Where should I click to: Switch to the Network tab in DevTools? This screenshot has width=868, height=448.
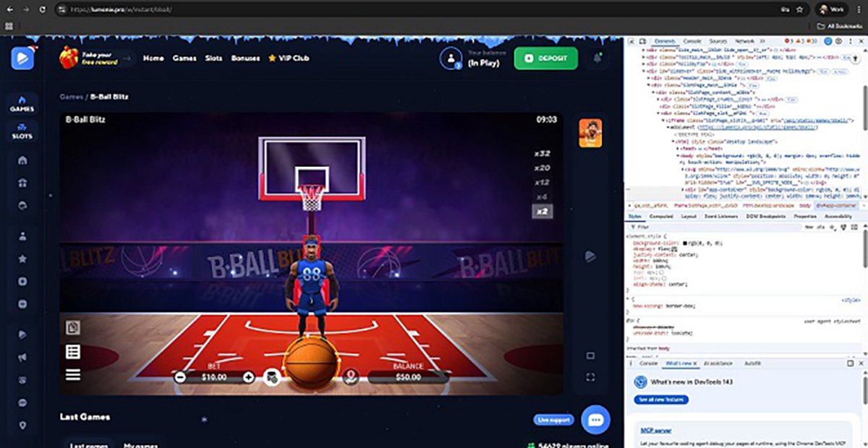coord(744,41)
